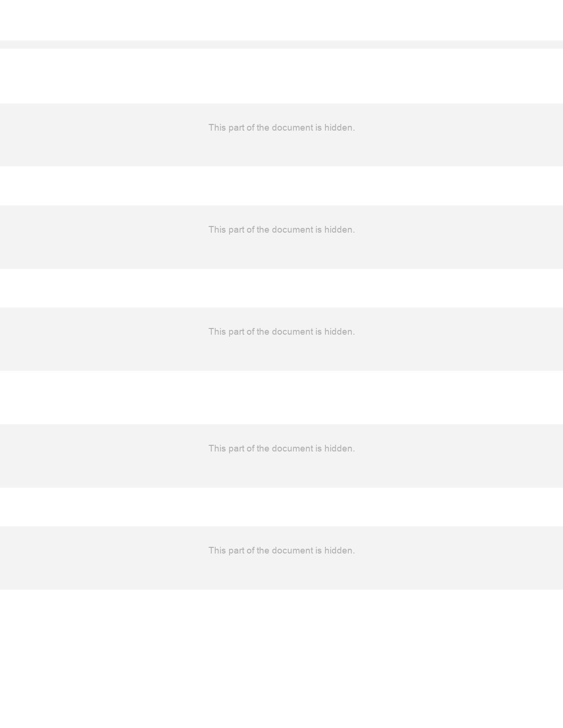Click the large blank white area below the last hidden banner
The image size is (563, 728).
tap(281, 658)
